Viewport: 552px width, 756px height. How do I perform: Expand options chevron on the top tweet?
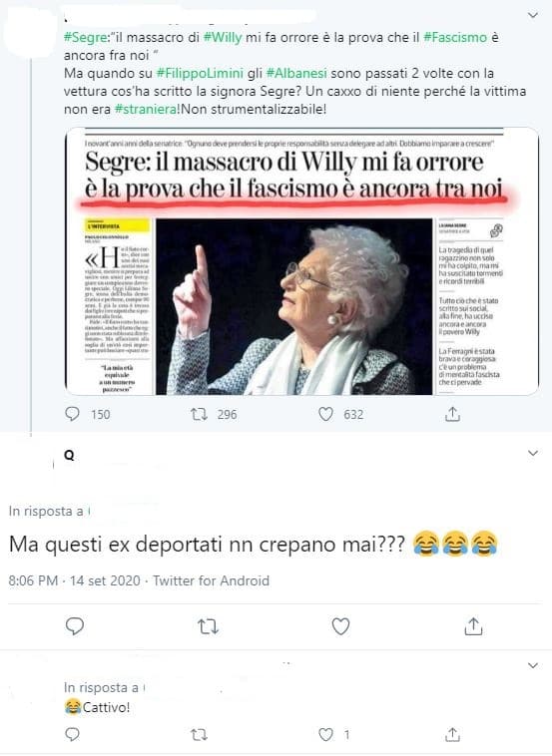click(x=533, y=15)
